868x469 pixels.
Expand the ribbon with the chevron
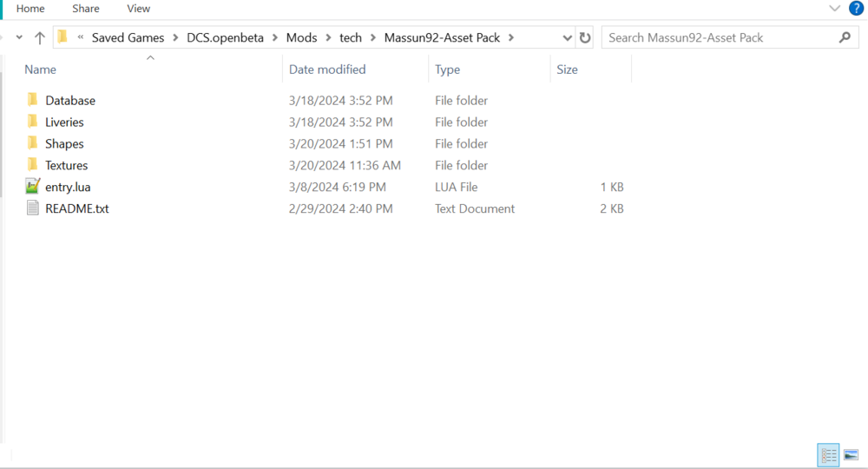click(x=834, y=9)
